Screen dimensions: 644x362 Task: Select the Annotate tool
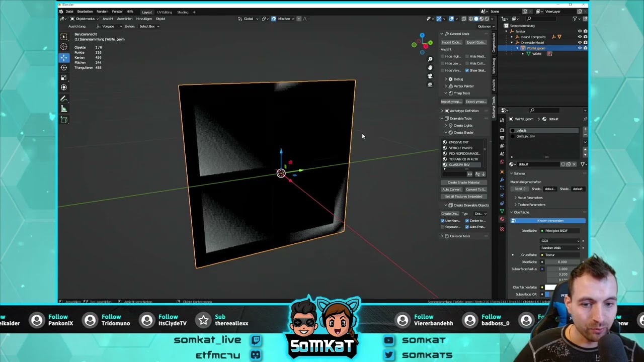64,99
